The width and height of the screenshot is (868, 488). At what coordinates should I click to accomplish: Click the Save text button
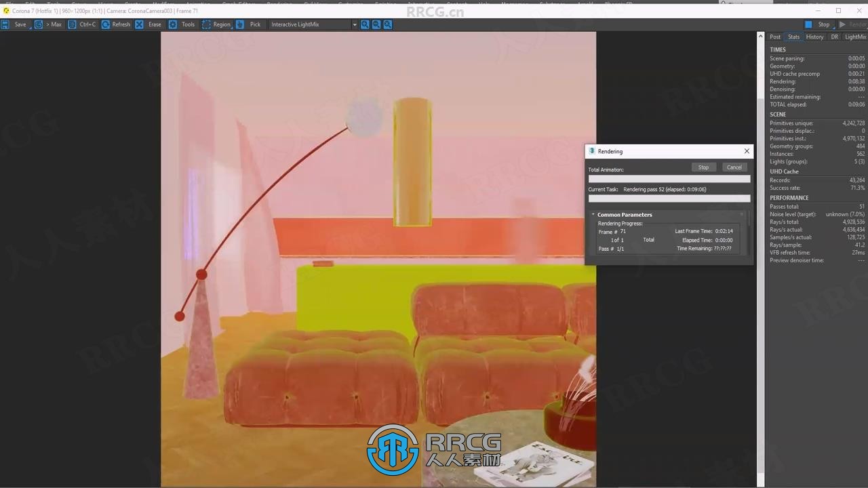[x=20, y=24]
